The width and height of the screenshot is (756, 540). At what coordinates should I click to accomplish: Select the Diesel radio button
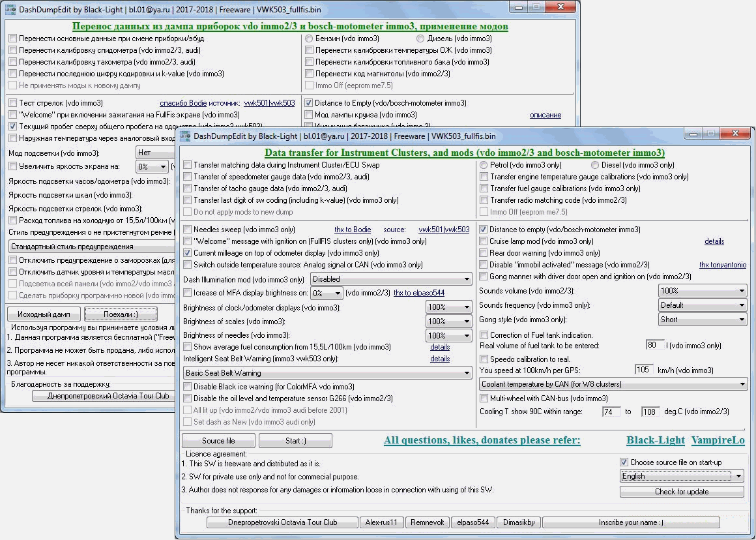pos(595,165)
